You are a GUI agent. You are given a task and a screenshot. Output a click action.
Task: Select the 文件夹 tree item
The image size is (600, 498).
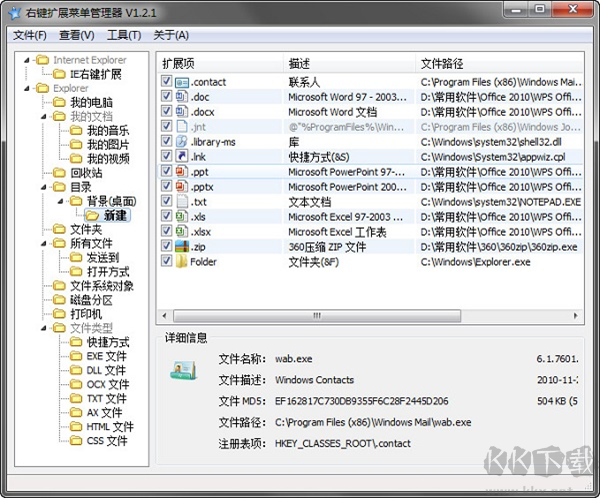(x=86, y=229)
